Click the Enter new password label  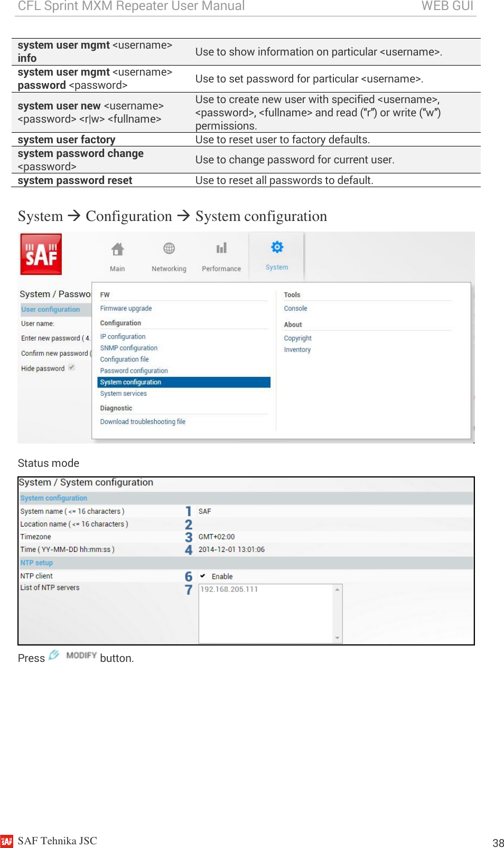click(x=55, y=338)
